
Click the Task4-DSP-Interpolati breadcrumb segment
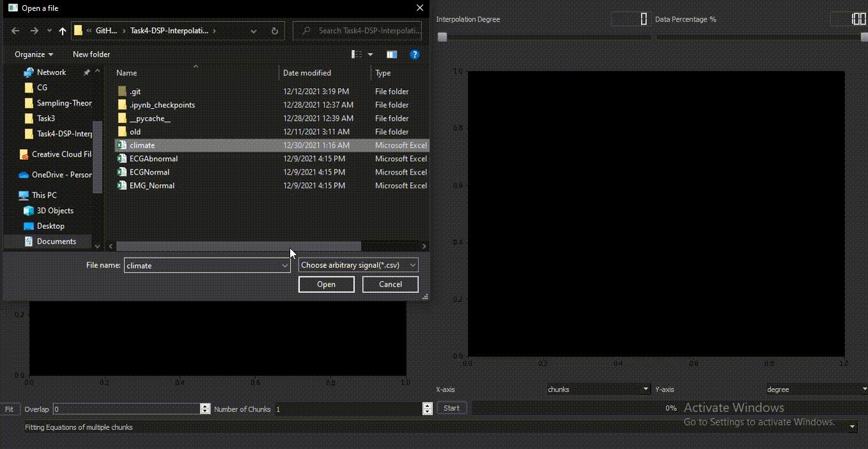[x=169, y=31]
